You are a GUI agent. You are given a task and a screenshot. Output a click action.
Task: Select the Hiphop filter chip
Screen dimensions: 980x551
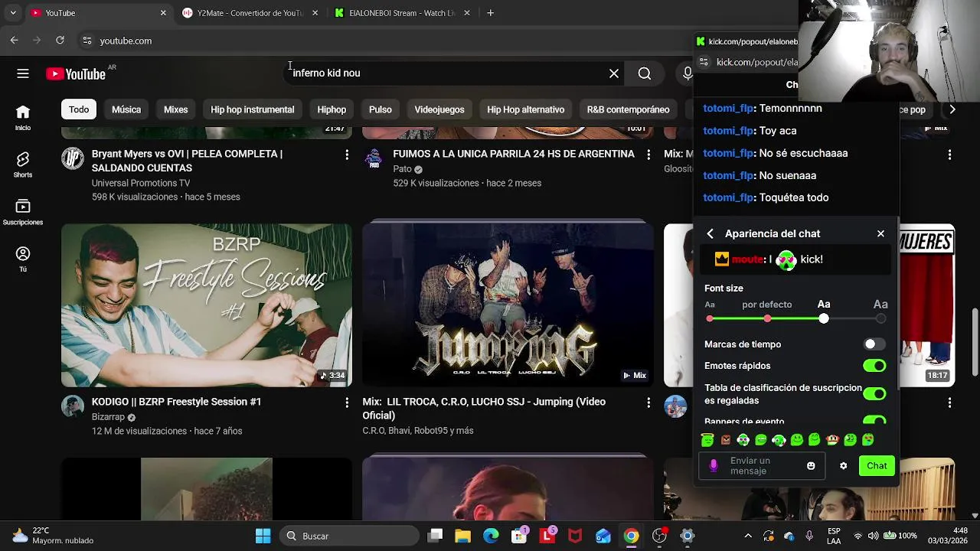[332, 109]
